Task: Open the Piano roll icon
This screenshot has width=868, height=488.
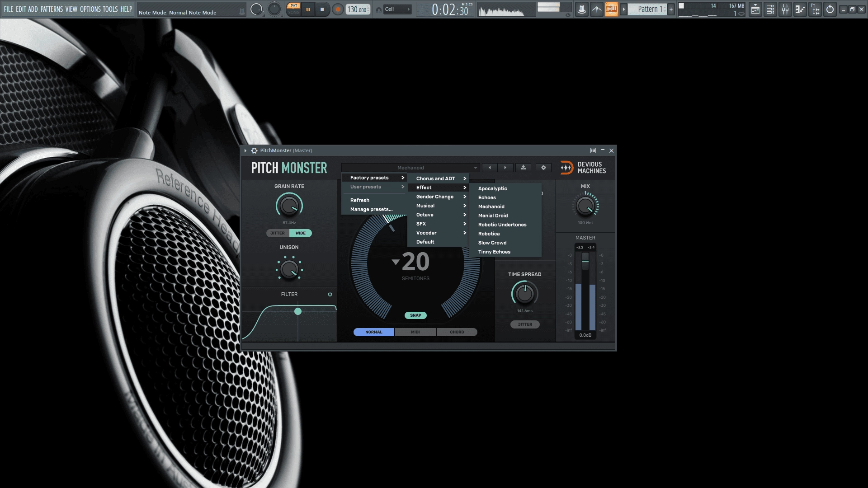Action: 800,9
